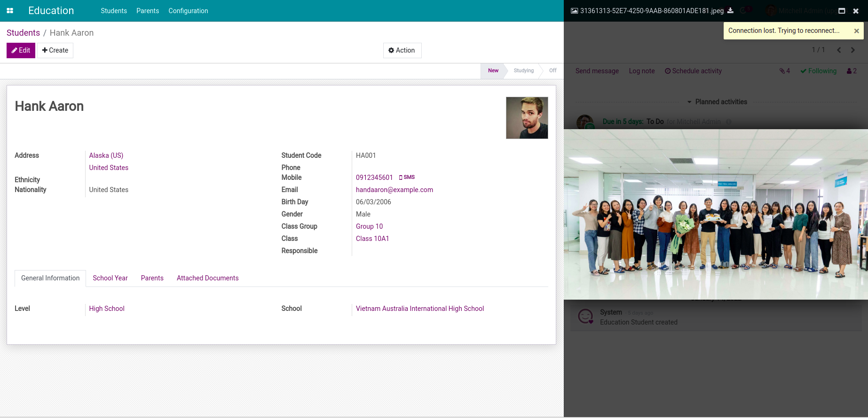Open the Action dropdown
Image resolution: width=868 pixels, height=418 pixels.
[x=402, y=50]
